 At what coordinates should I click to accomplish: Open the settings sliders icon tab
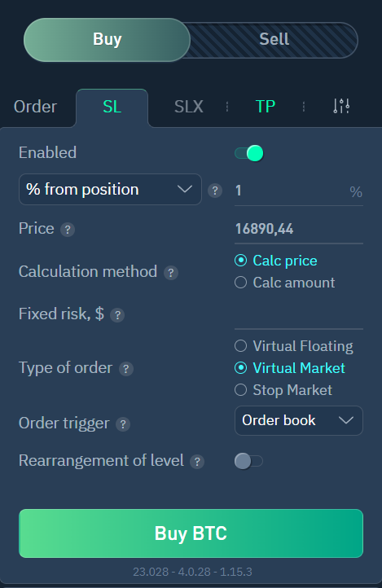tap(341, 106)
